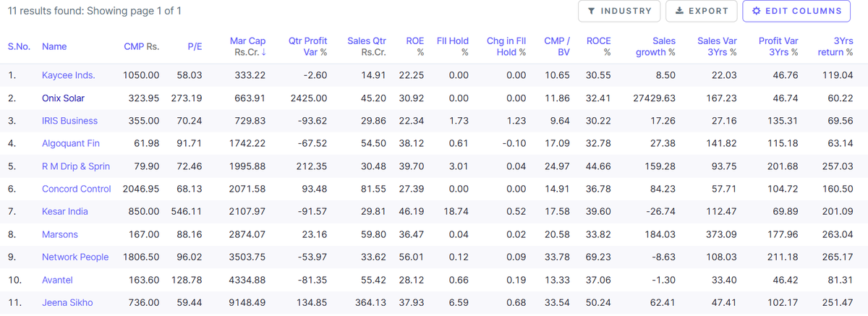868x316 pixels.
Task: Select Algoquant Fin CMP 61.98
Action: click(147, 143)
